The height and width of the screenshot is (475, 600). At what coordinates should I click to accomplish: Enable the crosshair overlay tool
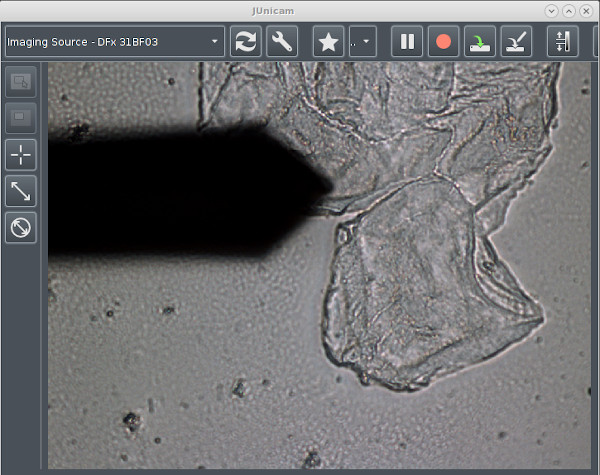coord(21,155)
